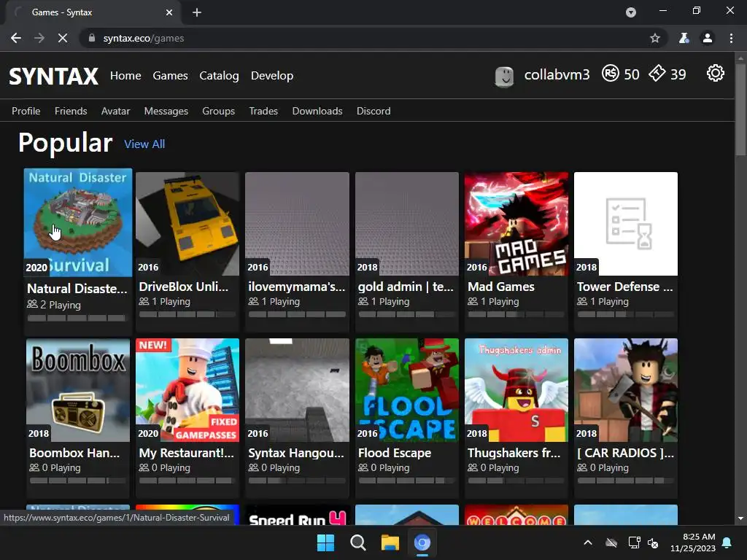Open Chrome profile icon
The image size is (747, 560).
(708, 38)
